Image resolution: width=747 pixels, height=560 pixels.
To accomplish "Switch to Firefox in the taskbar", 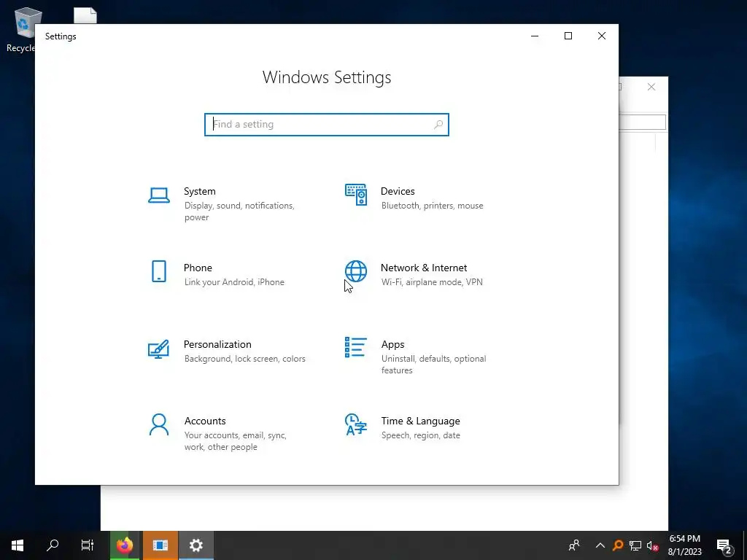I will tap(125, 545).
